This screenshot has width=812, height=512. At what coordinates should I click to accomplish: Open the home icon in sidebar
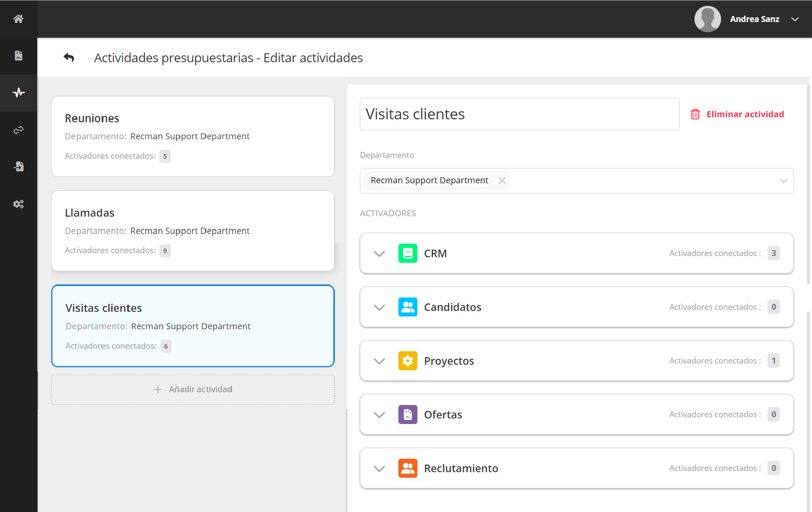pos(18,19)
